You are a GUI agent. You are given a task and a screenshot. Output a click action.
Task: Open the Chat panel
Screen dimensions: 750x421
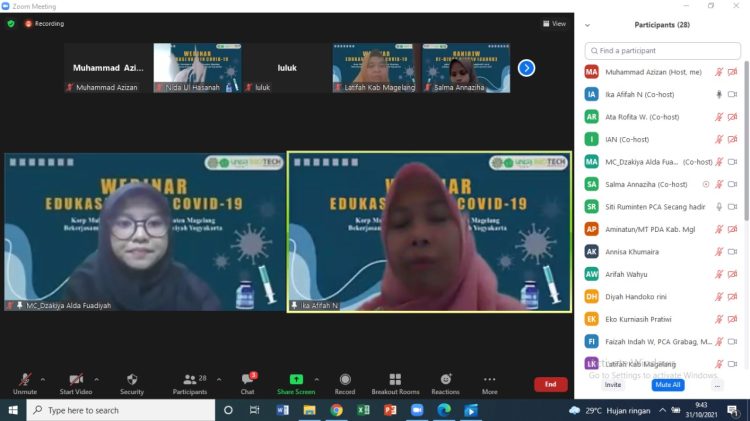click(247, 380)
